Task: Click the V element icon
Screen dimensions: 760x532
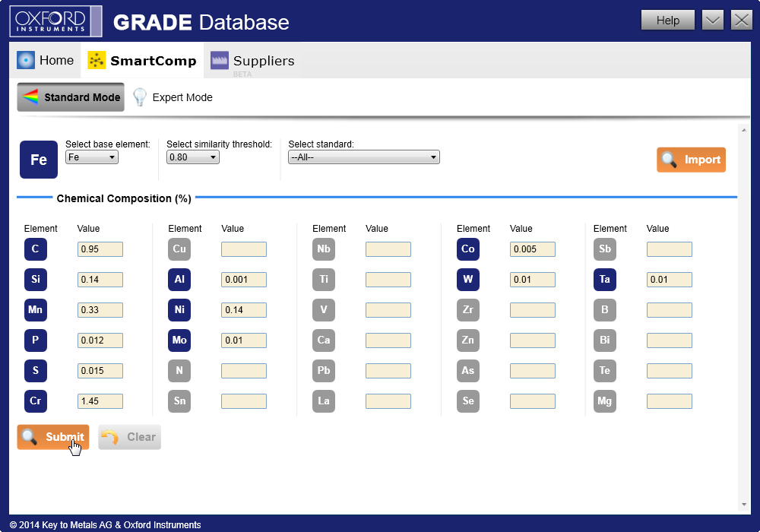Action: click(324, 310)
